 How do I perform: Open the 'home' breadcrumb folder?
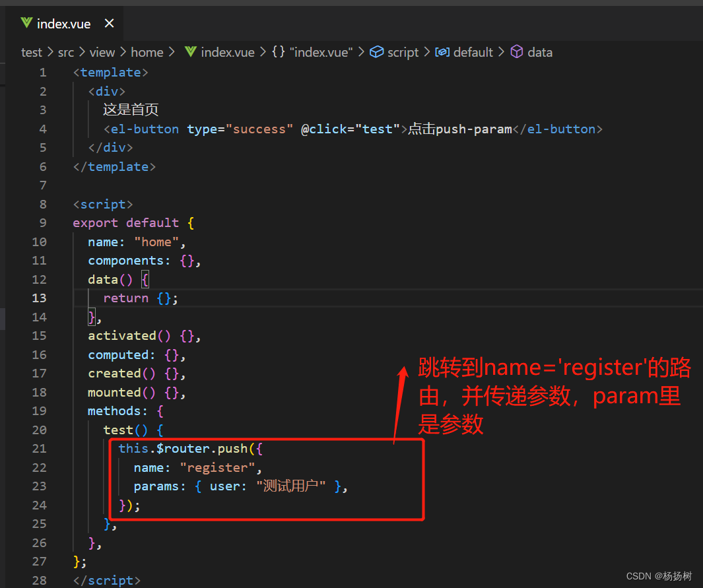point(147,52)
